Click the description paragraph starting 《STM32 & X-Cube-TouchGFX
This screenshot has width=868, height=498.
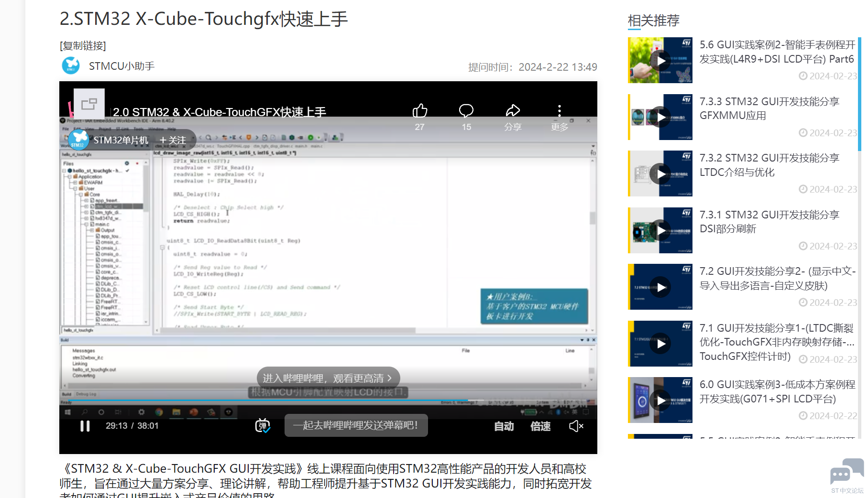pyautogui.click(x=326, y=480)
